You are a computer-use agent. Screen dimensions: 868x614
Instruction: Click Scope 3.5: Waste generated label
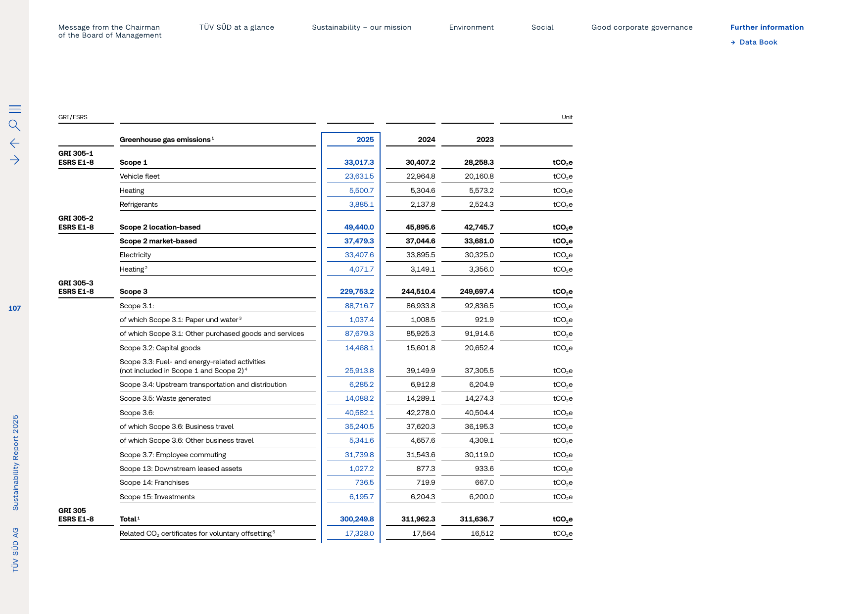(165, 398)
